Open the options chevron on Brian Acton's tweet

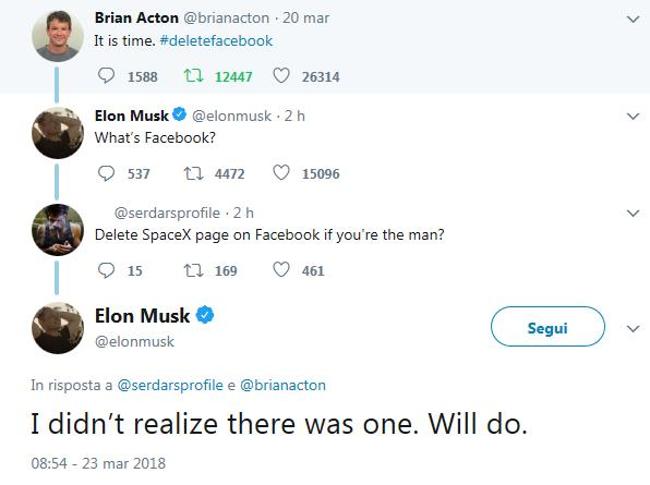click(x=631, y=19)
